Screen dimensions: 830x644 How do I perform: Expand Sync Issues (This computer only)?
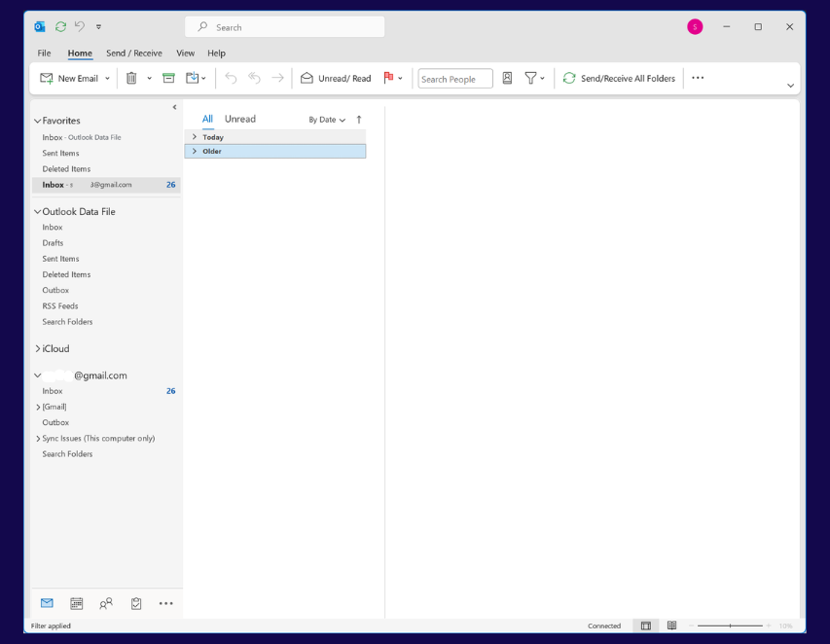coord(38,439)
